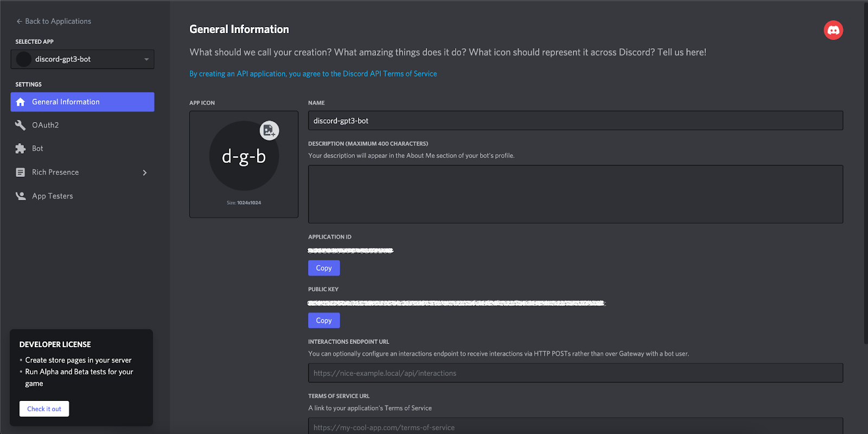This screenshot has height=434, width=868.
Task: Click 'Create store pages in your server' text
Action: (x=79, y=360)
